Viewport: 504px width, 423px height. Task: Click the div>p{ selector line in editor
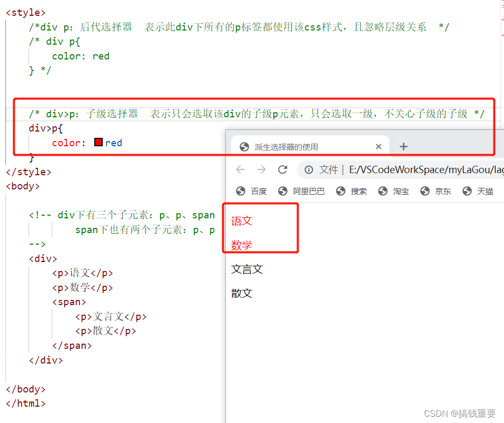pyautogui.click(x=46, y=128)
